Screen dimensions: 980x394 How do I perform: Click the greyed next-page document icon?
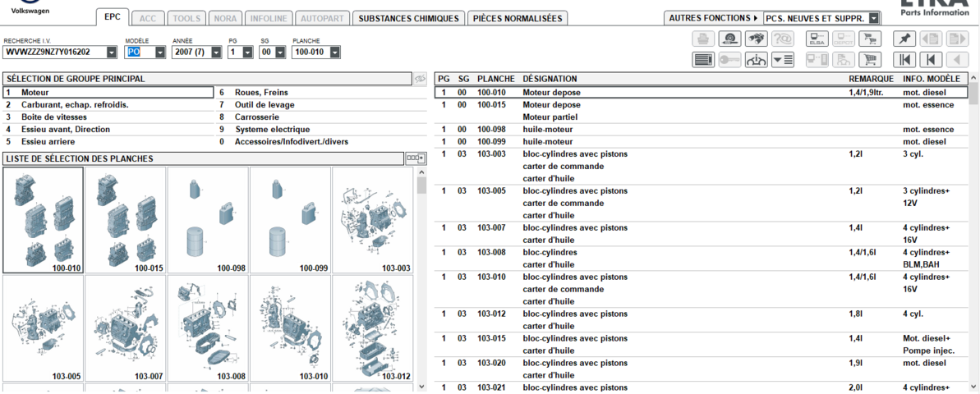957,39
